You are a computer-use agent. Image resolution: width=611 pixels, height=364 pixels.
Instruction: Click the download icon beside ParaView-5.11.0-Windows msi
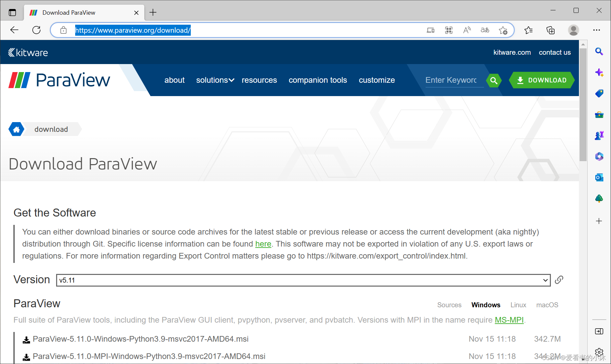(26, 340)
